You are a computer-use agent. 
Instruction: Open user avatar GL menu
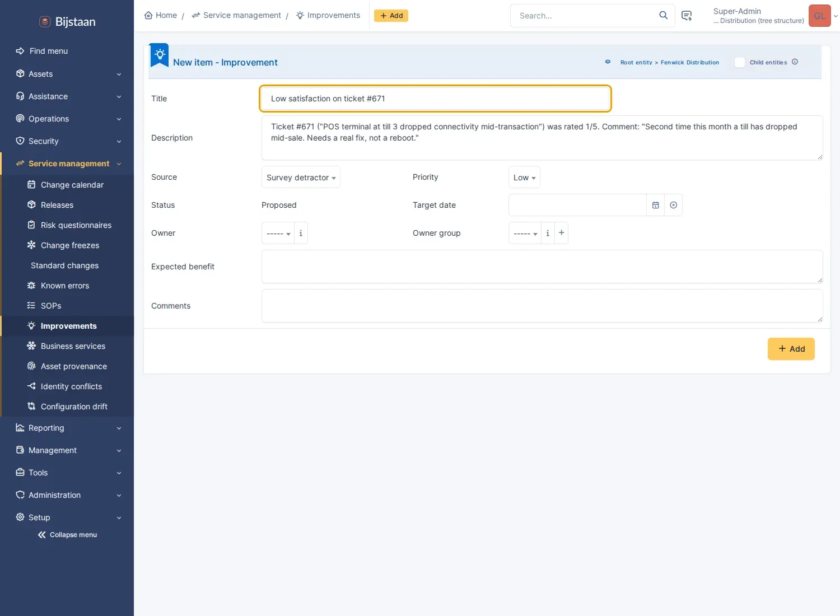819,16
